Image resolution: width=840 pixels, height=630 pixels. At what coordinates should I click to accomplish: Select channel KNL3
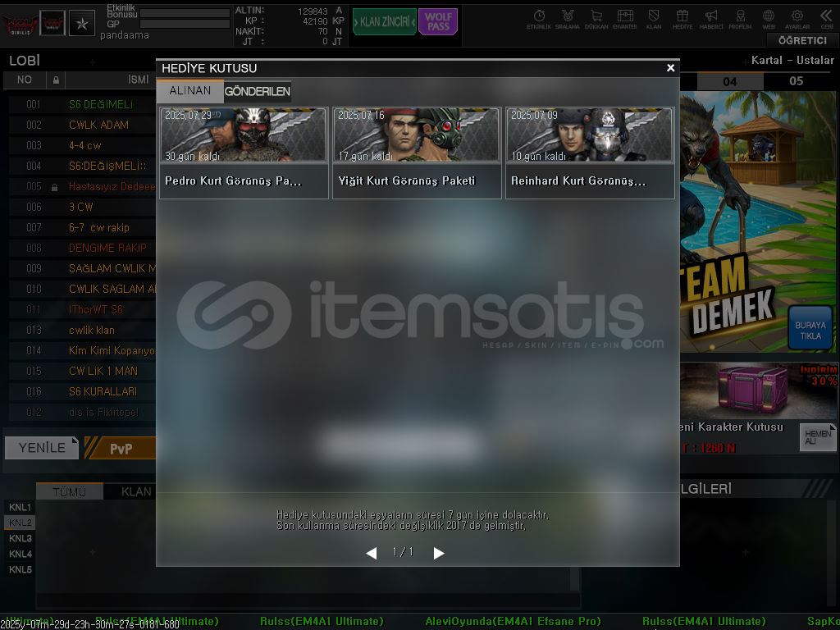20,538
